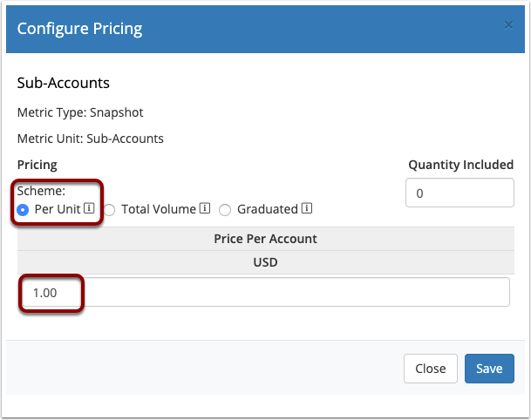
Task: Dismiss dialog with the header X icon
Action: [508, 25]
